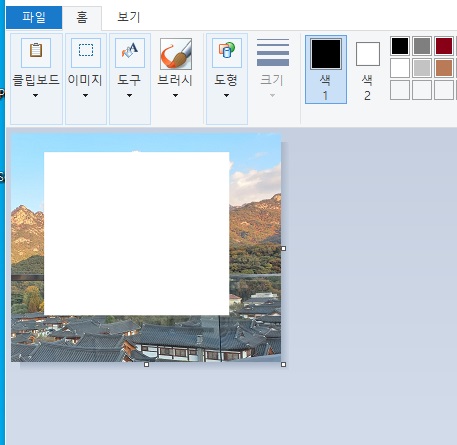Select the 브러시 brush icon
The height and width of the screenshot is (445, 457).
click(x=176, y=53)
